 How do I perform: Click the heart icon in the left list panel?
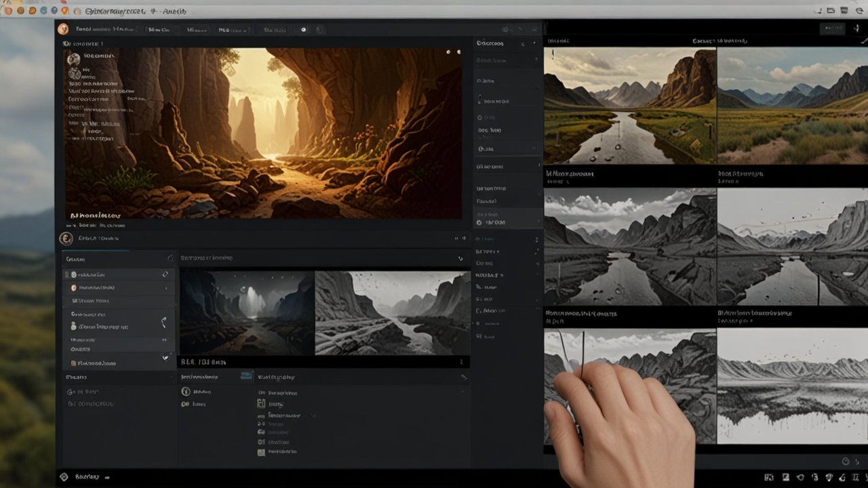tap(165, 357)
